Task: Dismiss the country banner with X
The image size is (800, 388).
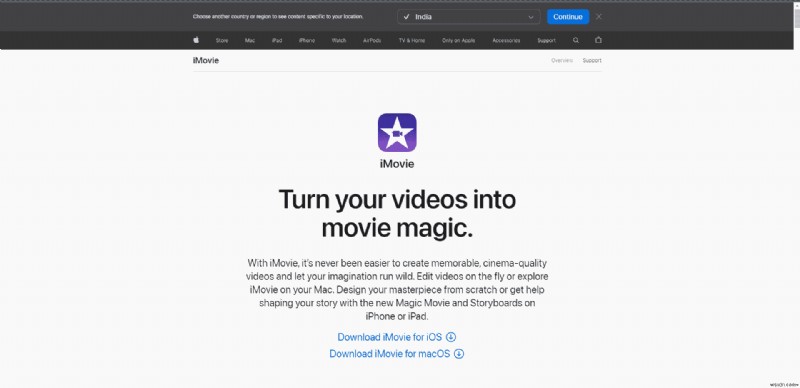Action: (x=599, y=16)
